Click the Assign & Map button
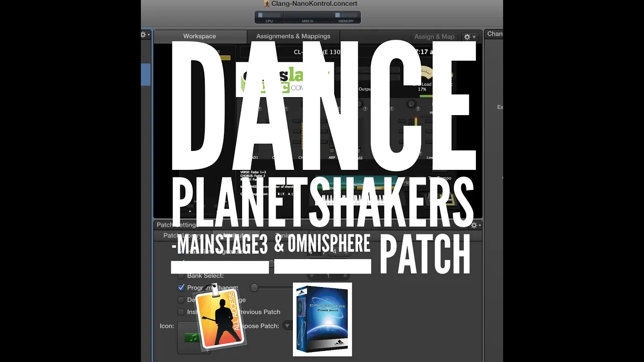The width and height of the screenshot is (644, 362). [434, 37]
